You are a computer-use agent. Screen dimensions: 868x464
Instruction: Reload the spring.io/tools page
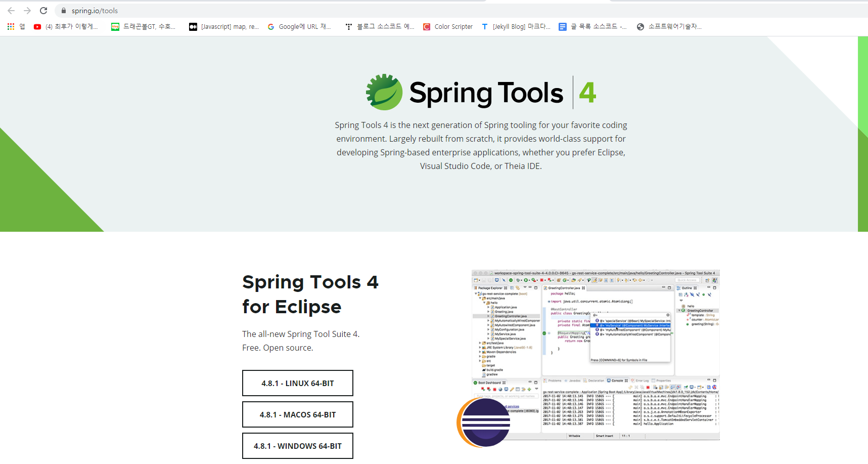43,11
